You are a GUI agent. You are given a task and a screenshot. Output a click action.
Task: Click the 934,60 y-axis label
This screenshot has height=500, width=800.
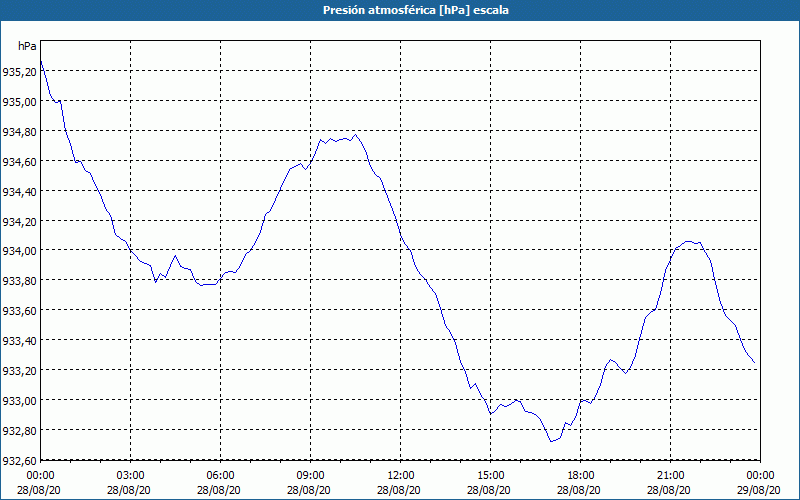pyautogui.click(x=19, y=161)
